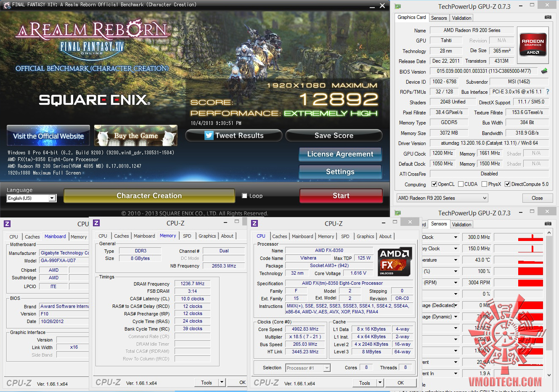Screen dimensions: 559x392
Task: Expand the Tools arrow in CPU-Z processor window
Action: pos(380,383)
